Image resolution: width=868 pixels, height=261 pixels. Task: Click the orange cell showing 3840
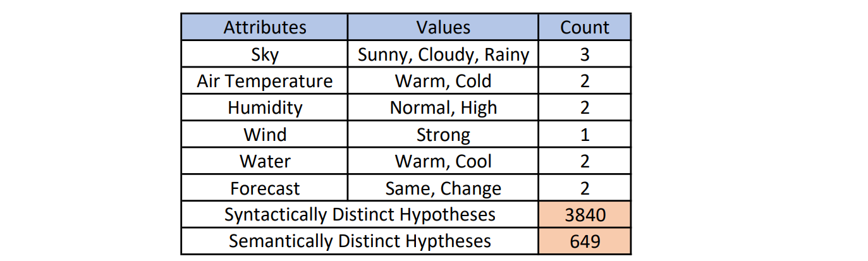point(584,215)
